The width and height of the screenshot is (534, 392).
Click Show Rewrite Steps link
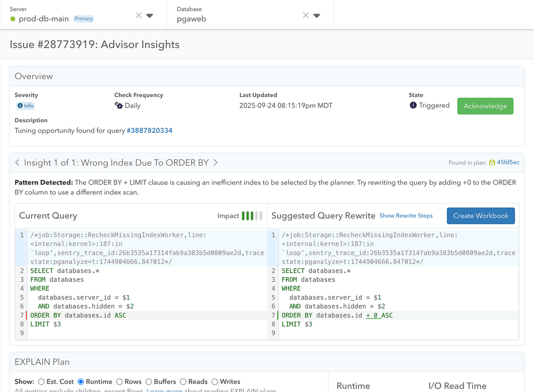click(406, 216)
